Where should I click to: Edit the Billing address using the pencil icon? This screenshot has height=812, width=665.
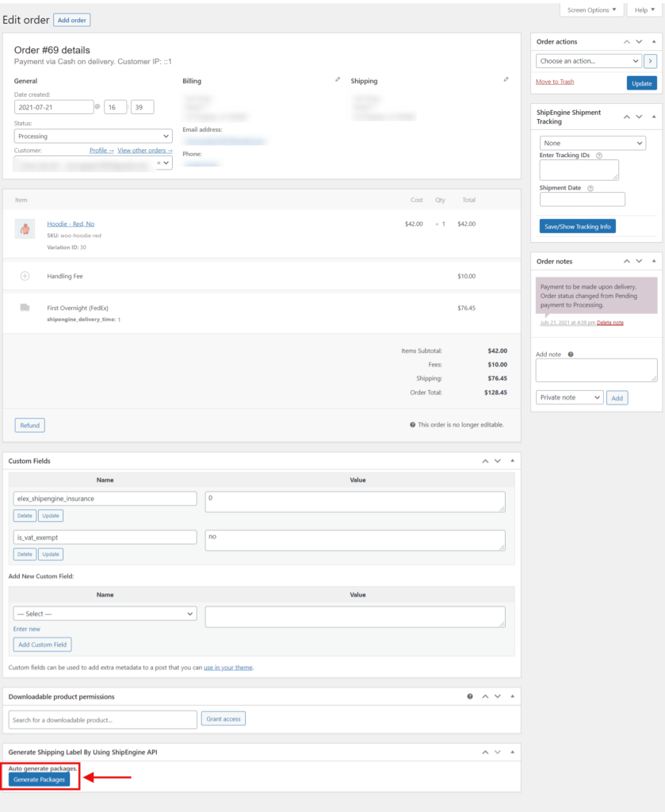click(337, 80)
